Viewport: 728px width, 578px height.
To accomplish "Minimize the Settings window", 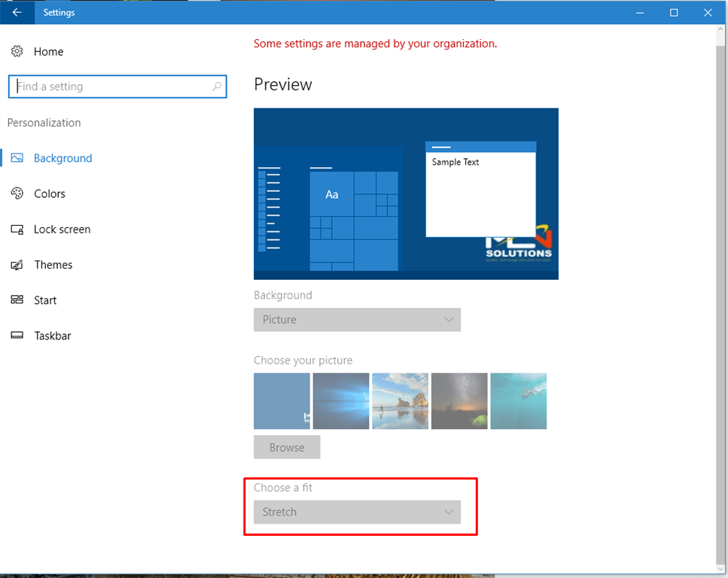I will pos(640,13).
